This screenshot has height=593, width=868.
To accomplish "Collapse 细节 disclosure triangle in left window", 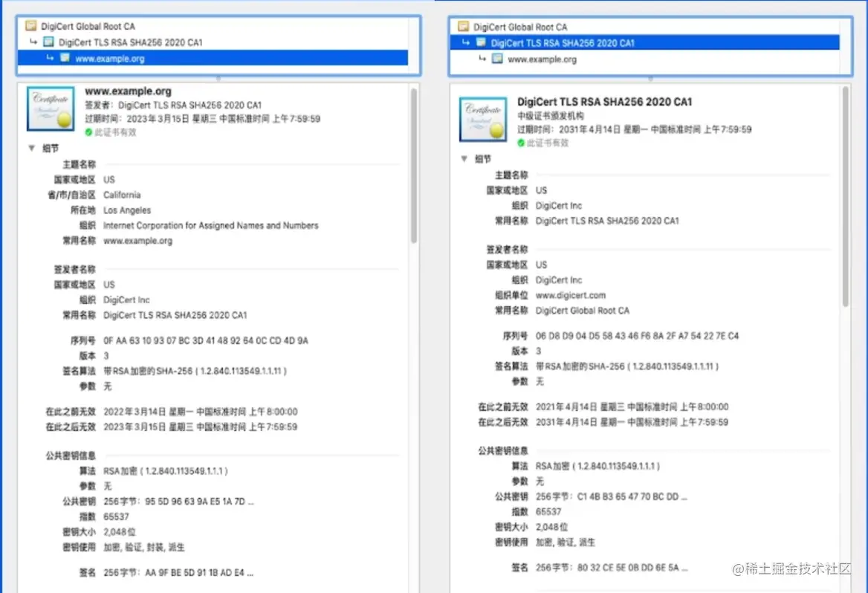I will [x=31, y=148].
